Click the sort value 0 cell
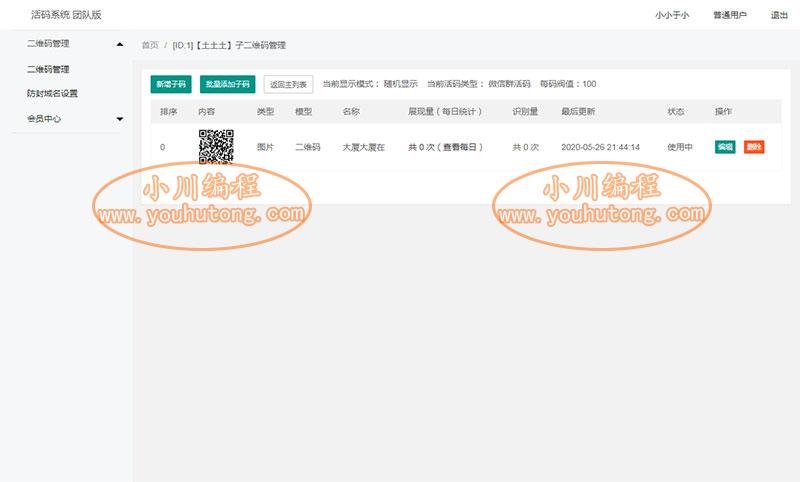Image resolution: width=800 pixels, height=482 pixels. 162,147
